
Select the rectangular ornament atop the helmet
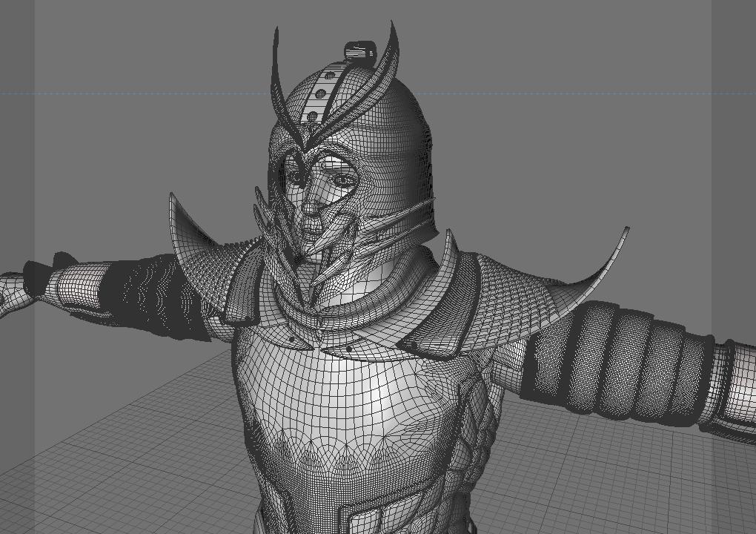click(x=360, y=53)
